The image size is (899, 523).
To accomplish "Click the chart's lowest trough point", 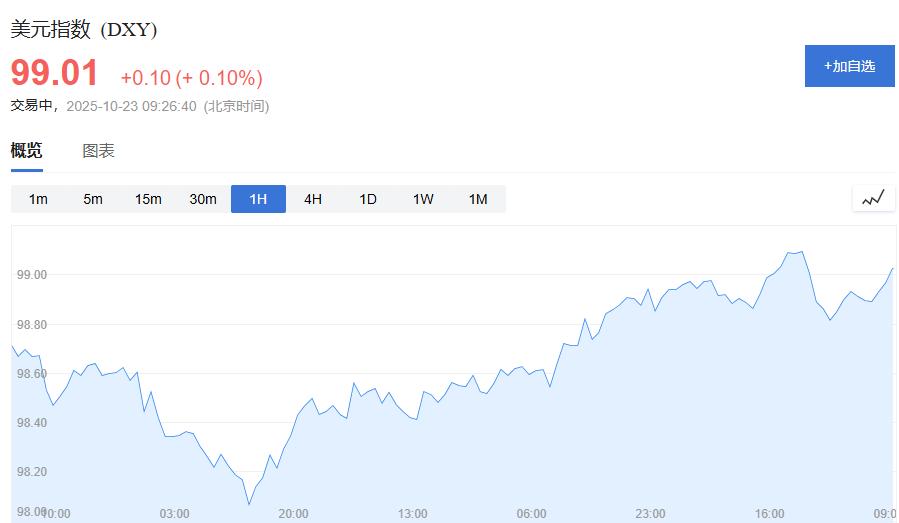I will (x=249, y=504).
